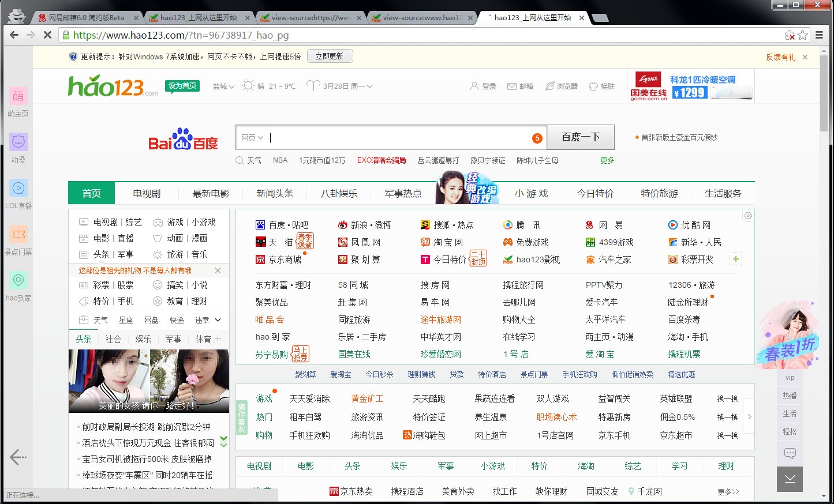Open 邮箱 mail link
The image size is (834, 504).
[x=520, y=86]
